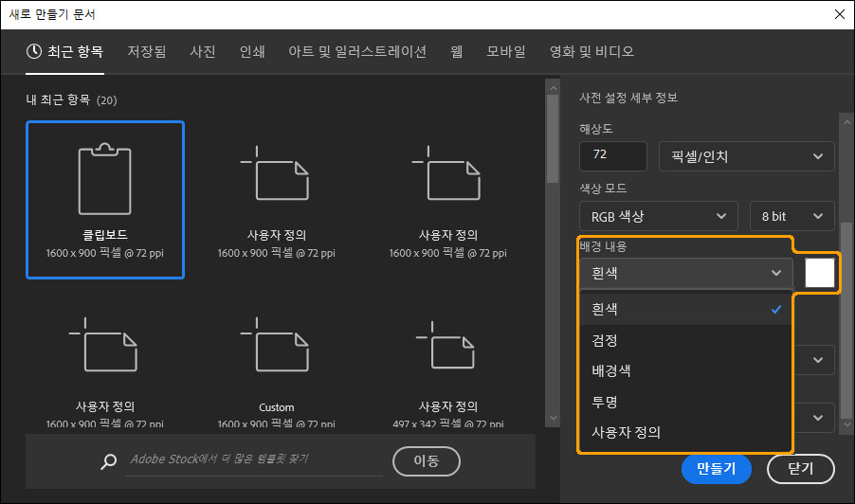This screenshot has width=855, height=504.
Task: Choose 검정 from the background list
Action: pyautogui.click(x=686, y=340)
